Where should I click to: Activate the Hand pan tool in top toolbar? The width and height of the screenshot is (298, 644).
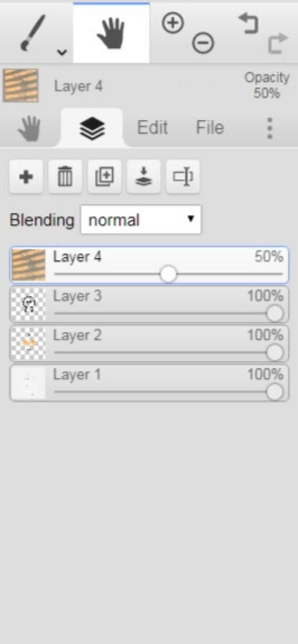pos(111,33)
